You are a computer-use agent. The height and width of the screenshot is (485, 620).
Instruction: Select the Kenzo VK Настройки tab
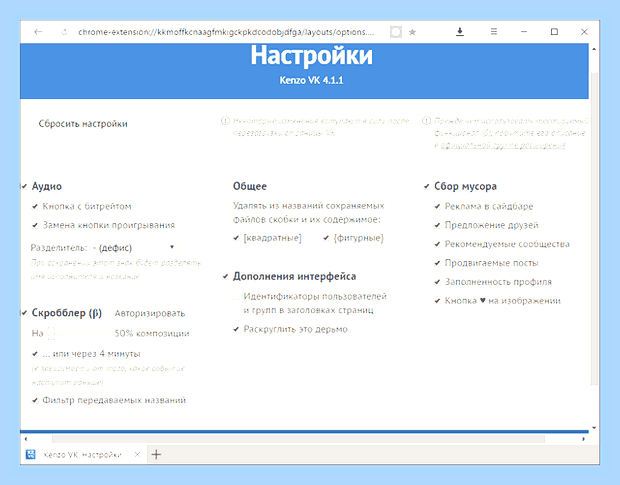click(83, 455)
